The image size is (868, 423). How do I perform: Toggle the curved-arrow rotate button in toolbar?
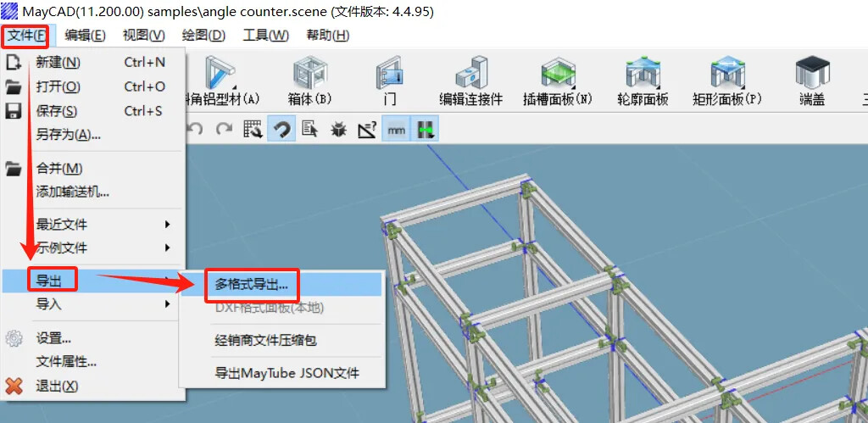click(281, 130)
